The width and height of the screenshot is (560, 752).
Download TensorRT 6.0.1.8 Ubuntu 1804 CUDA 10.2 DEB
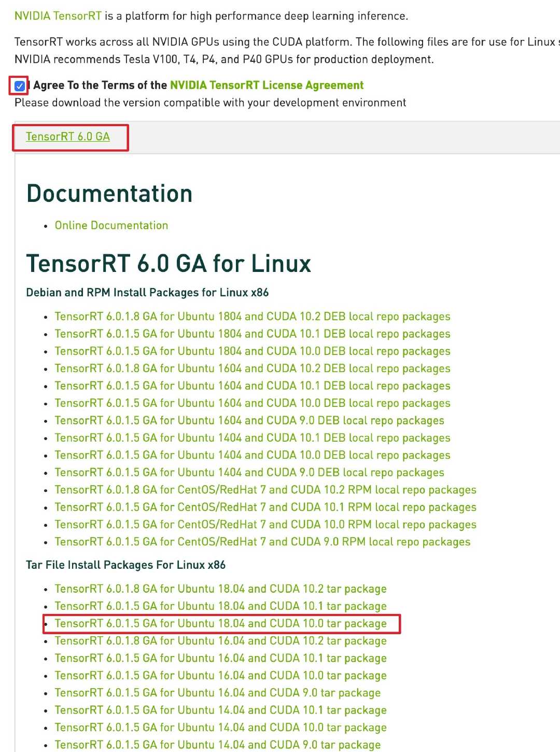tap(253, 317)
